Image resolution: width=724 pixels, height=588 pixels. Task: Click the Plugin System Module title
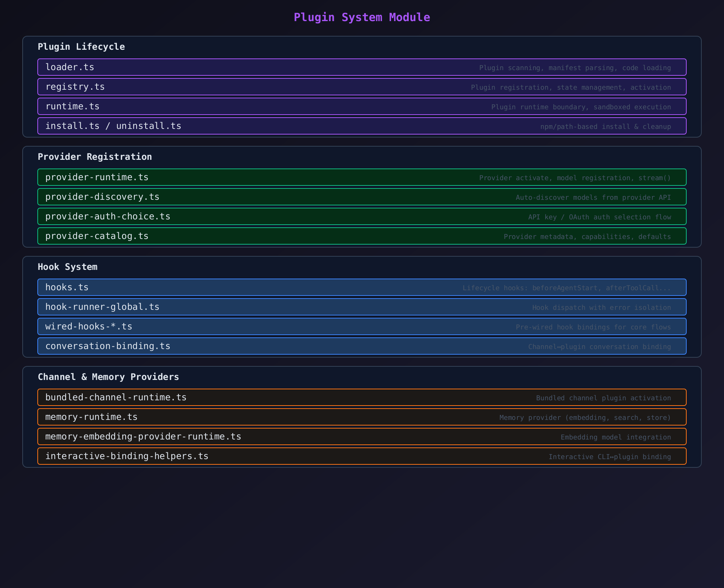tap(362, 17)
